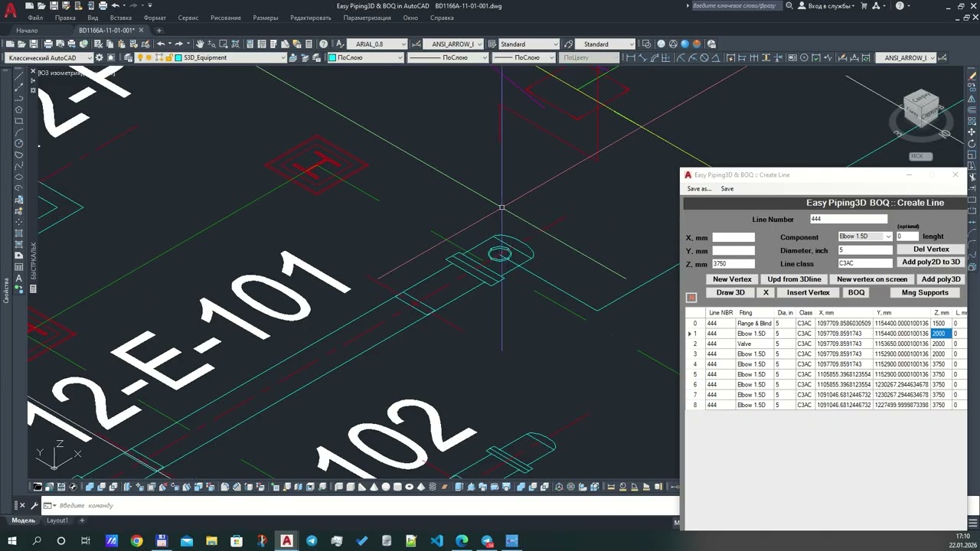Click the AutoCAD application menu logo
This screenshot has height=551, width=980.
point(11,10)
